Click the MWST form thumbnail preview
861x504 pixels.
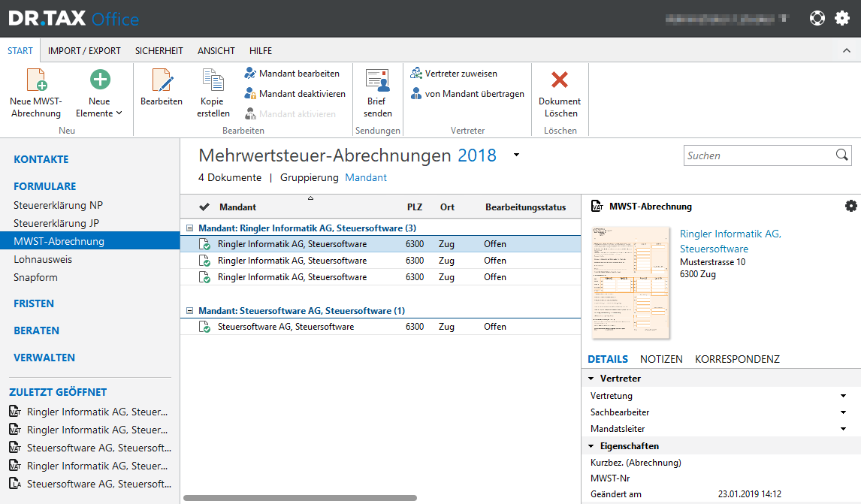pyautogui.click(x=630, y=282)
